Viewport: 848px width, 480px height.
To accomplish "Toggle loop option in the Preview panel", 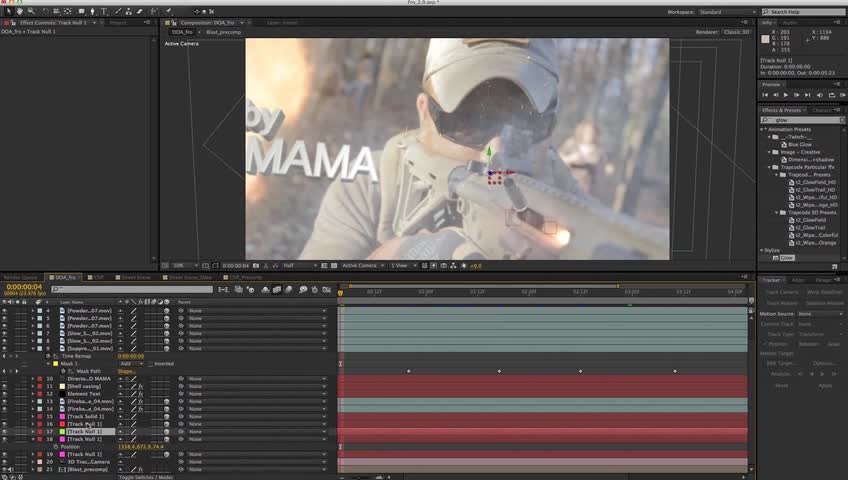I will [832, 95].
